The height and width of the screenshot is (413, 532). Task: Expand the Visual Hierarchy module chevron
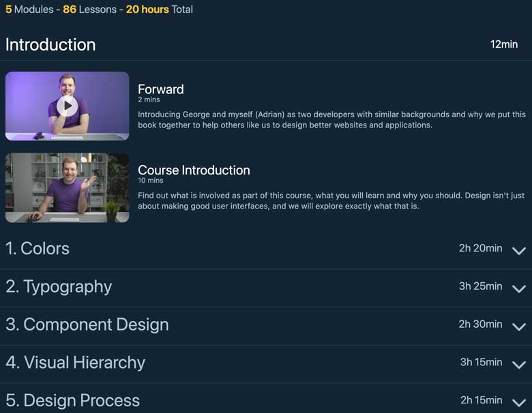pos(519,364)
